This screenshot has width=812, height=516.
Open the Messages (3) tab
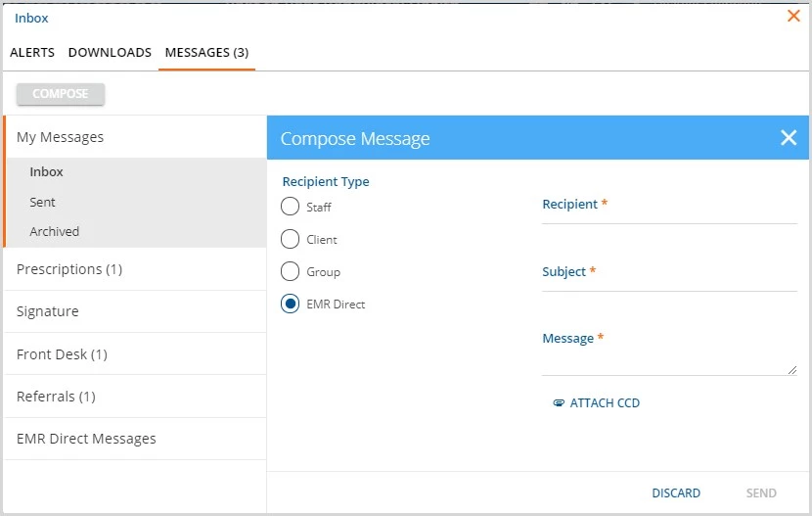click(206, 52)
